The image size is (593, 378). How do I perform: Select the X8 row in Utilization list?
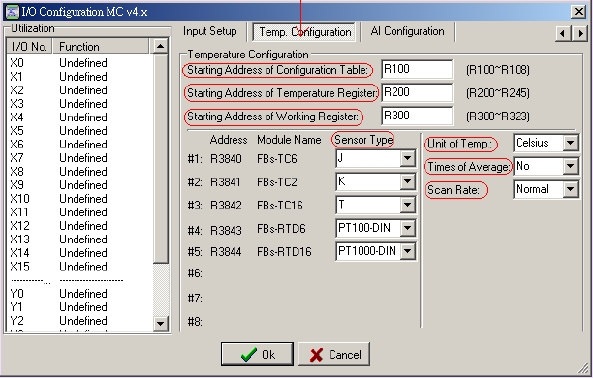click(79, 172)
